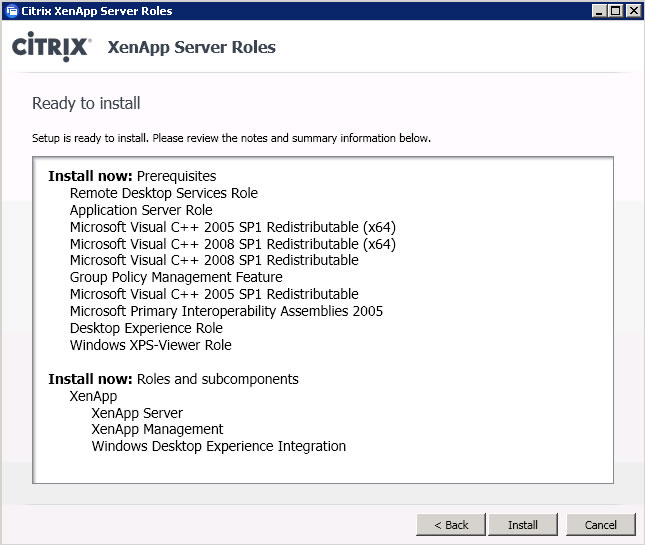645x545 pixels.
Task: Select 'Desktop Experience Role' line
Action: (x=146, y=328)
